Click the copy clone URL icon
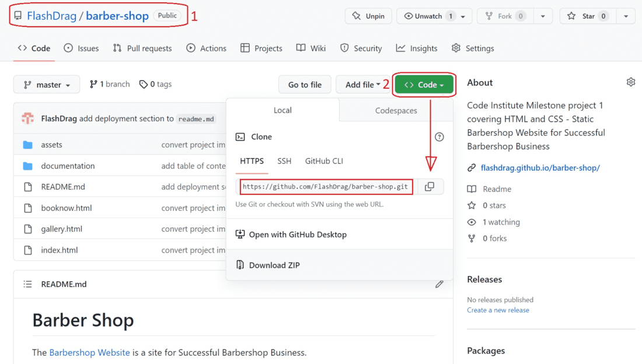 429,187
